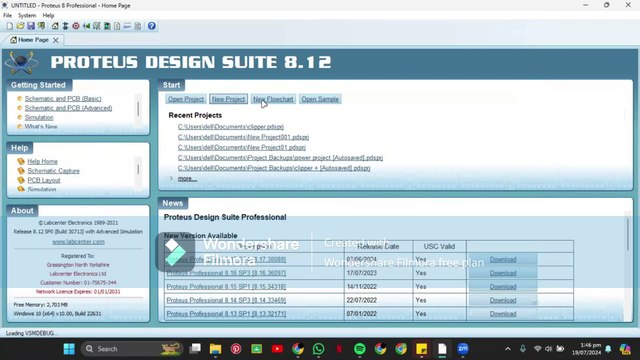
Task: Open YouTube from the taskbar
Action: pos(277,349)
